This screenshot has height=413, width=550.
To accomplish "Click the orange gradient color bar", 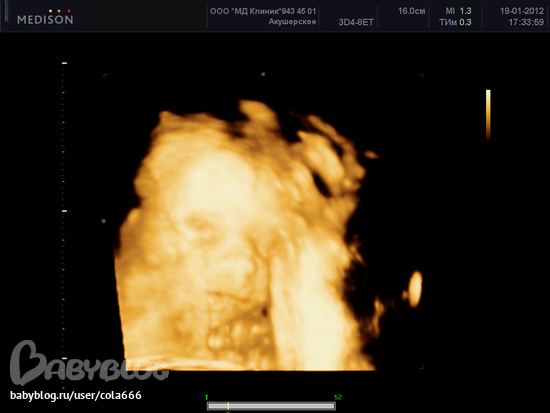I will point(488,115).
